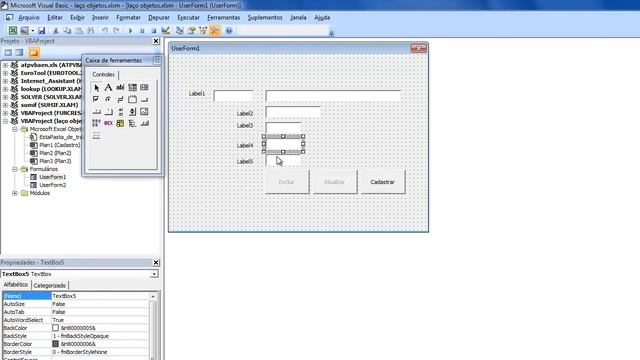Click the text box beside Label1
This screenshot has width=640, height=360.
(233, 96)
